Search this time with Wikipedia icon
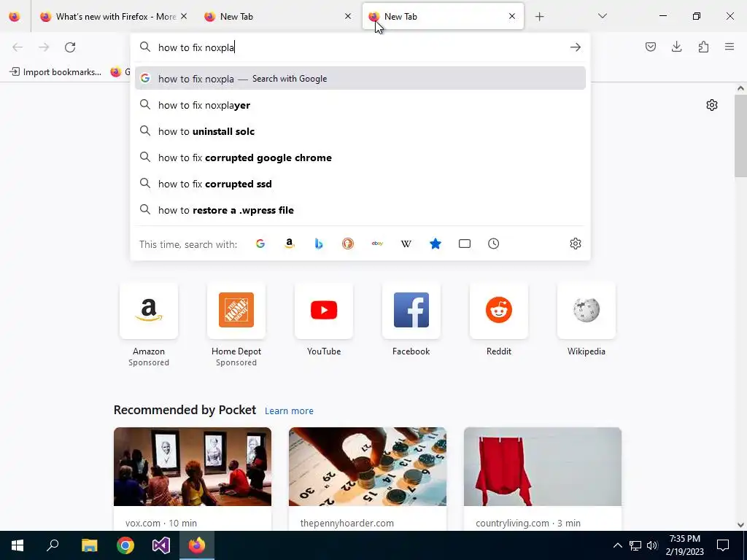This screenshot has height=560, width=747. pos(406,244)
